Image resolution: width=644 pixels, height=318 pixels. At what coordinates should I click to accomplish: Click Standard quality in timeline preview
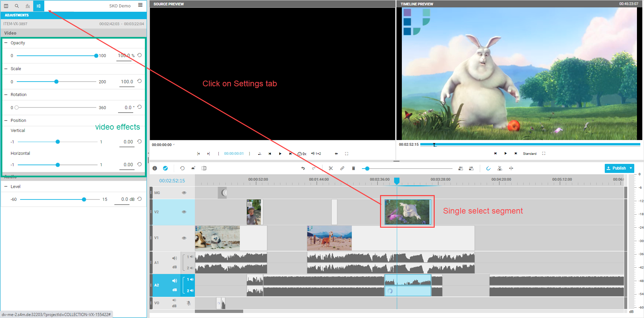coord(530,153)
